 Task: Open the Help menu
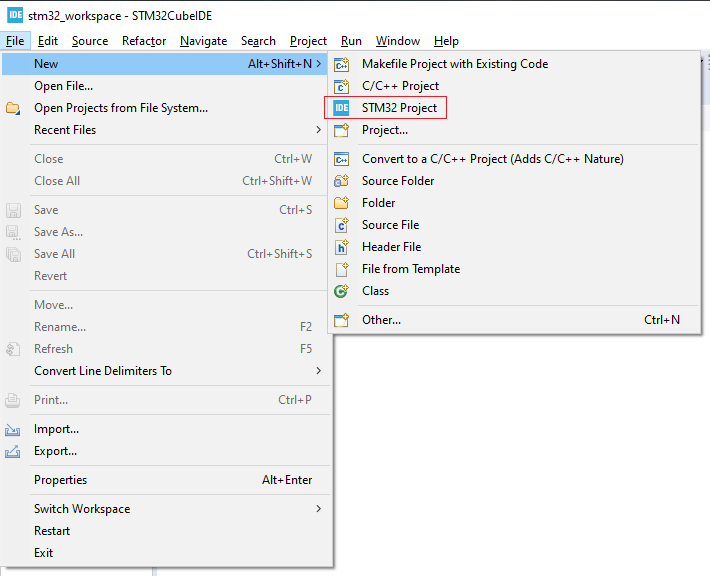446,41
